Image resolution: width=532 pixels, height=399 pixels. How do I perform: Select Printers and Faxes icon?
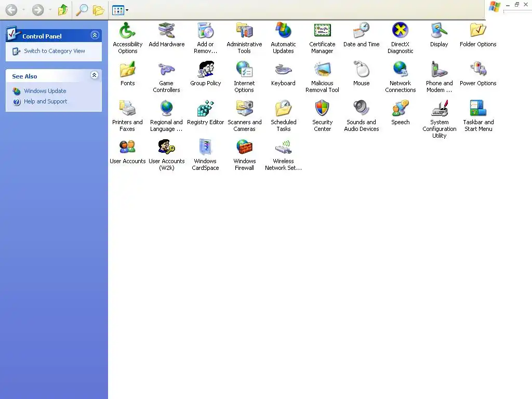point(128,109)
